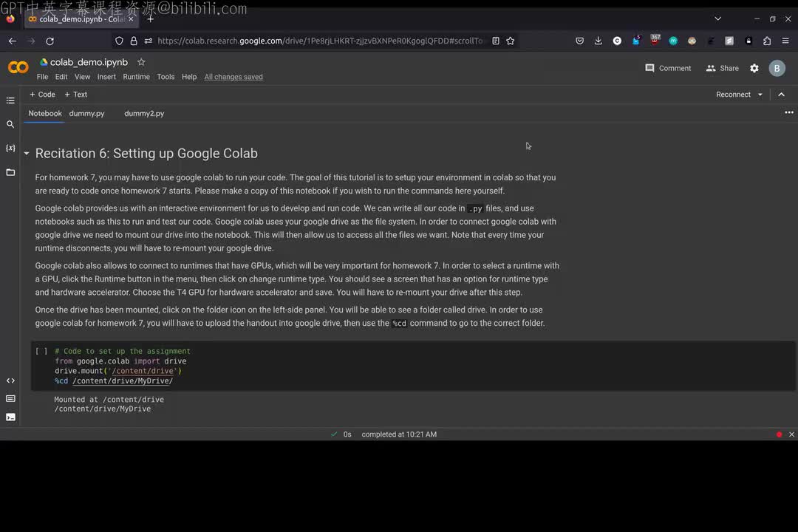The image size is (798, 532).
Task: Open the Reconnect dropdown arrow
Action: click(760, 95)
